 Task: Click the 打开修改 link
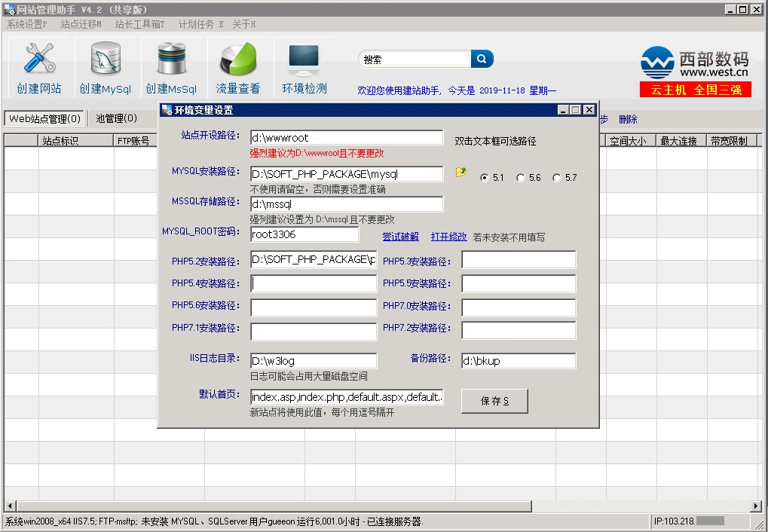(x=448, y=237)
